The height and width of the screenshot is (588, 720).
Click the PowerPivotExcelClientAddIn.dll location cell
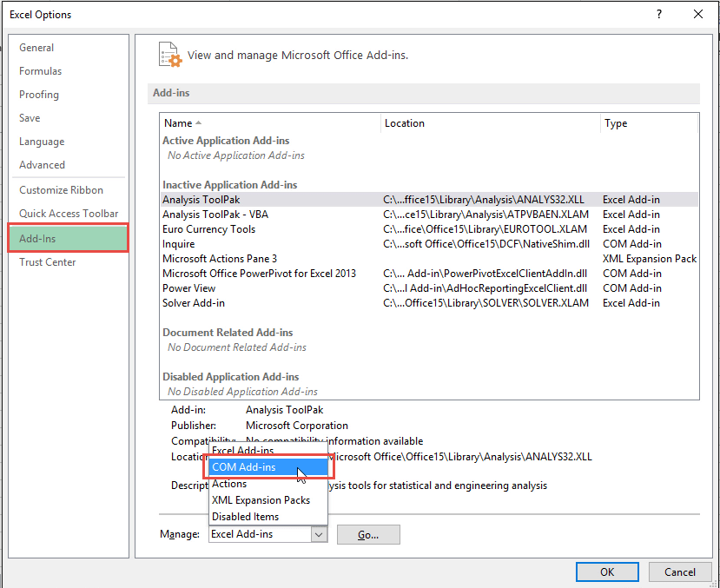point(485,274)
